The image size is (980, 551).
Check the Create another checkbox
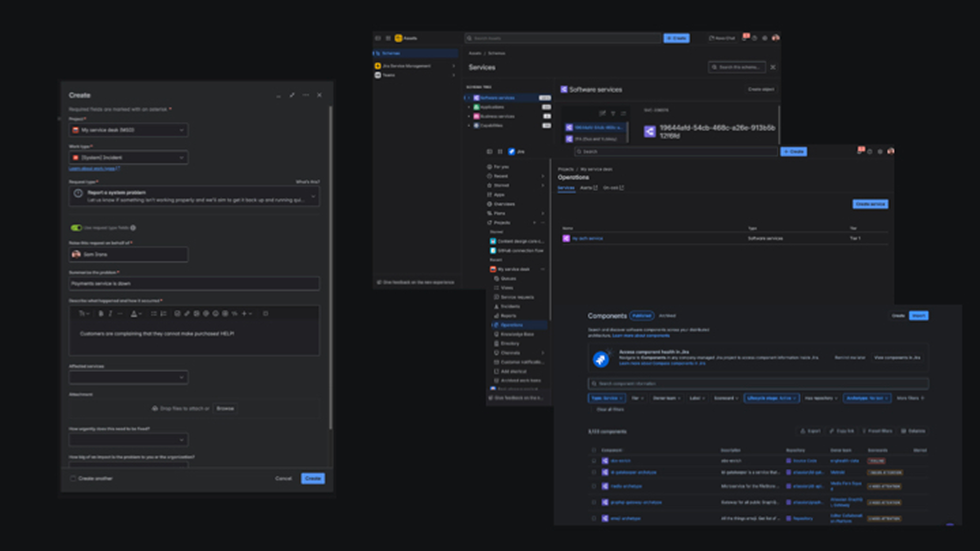point(73,479)
